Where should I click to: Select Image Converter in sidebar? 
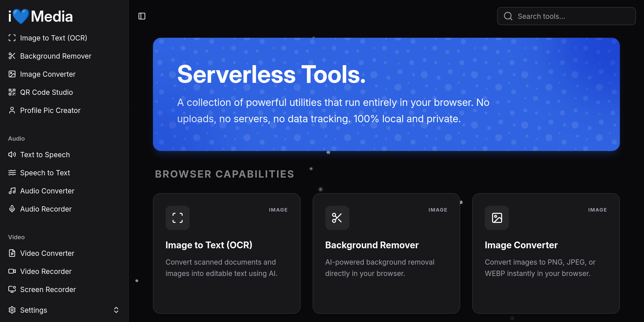48,74
